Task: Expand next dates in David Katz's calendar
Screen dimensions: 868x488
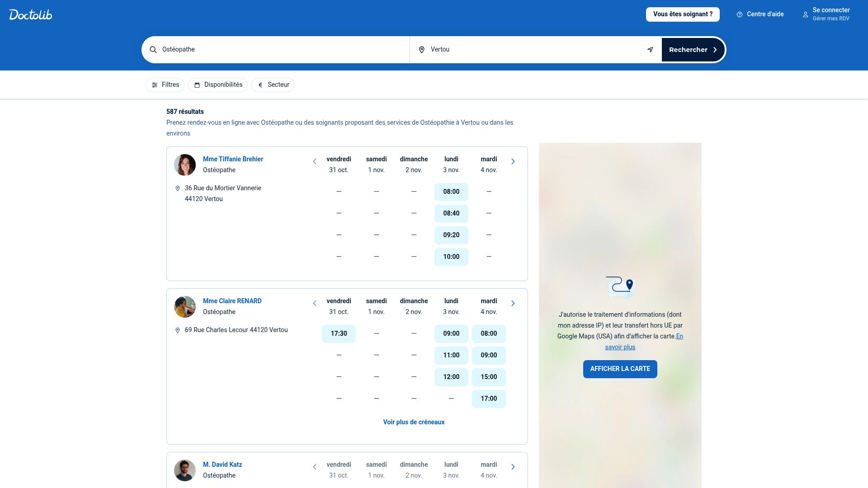Action: click(x=513, y=466)
